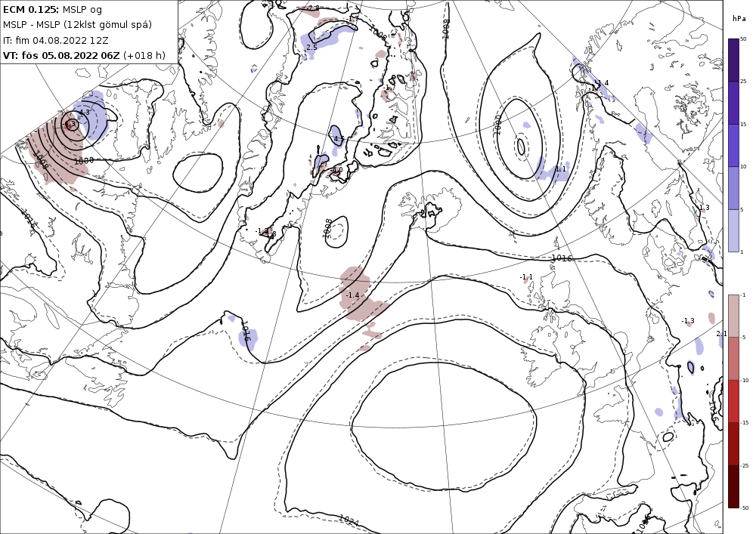The height and width of the screenshot is (534, 756).
Task: Select the light violet 5–10 legend band
Action: click(733, 188)
